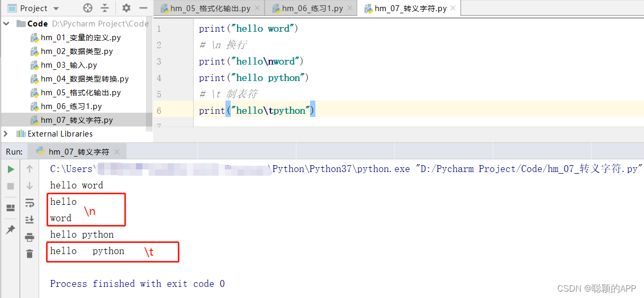
Task: Click line number 1 in the gutter
Action: [x=159, y=29]
